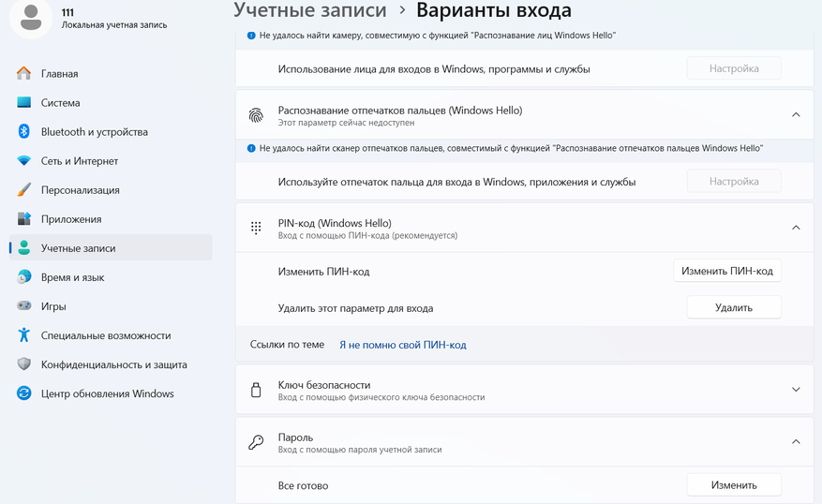
Task: Collapse the fingerprint recognition section
Action: point(796,115)
